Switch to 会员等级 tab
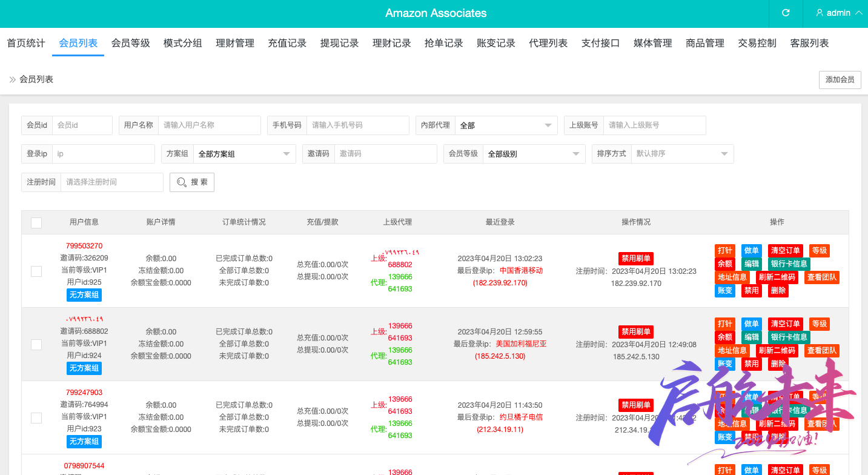Image resolution: width=868 pixels, height=475 pixels. pyautogui.click(x=130, y=43)
